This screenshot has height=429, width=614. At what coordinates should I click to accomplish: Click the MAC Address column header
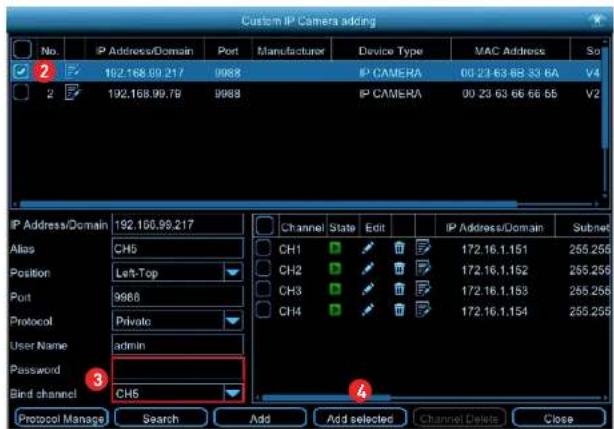(x=510, y=50)
